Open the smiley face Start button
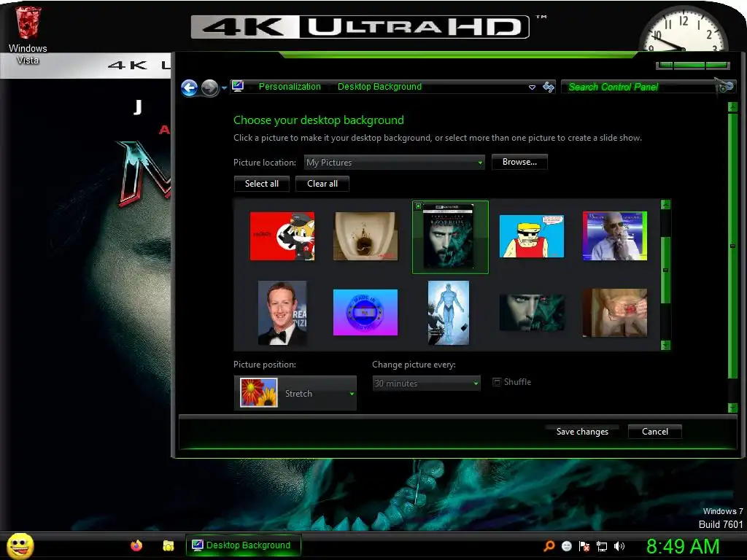 [x=20, y=546]
